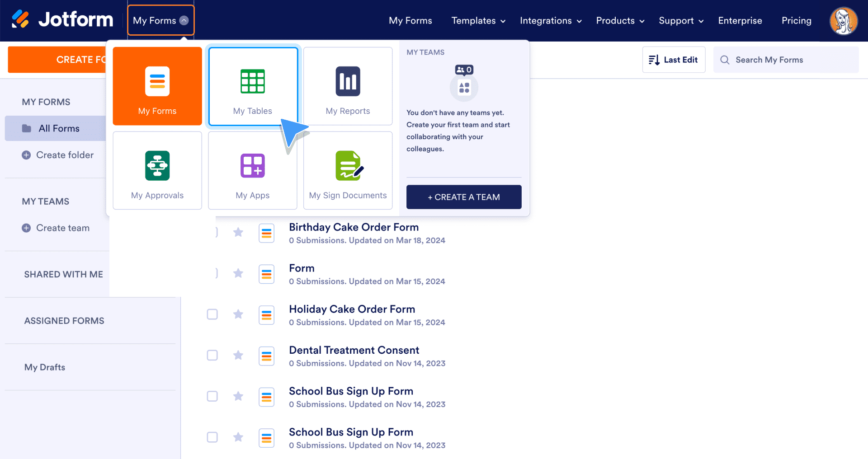Sort forms using Last Edit button
The image size is (868, 459).
click(673, 60)
